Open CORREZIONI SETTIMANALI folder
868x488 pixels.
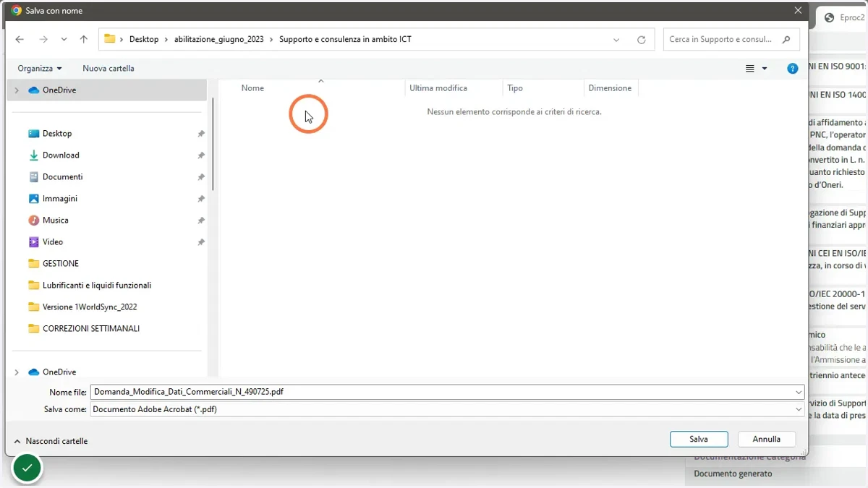click(x=91, y=329)
